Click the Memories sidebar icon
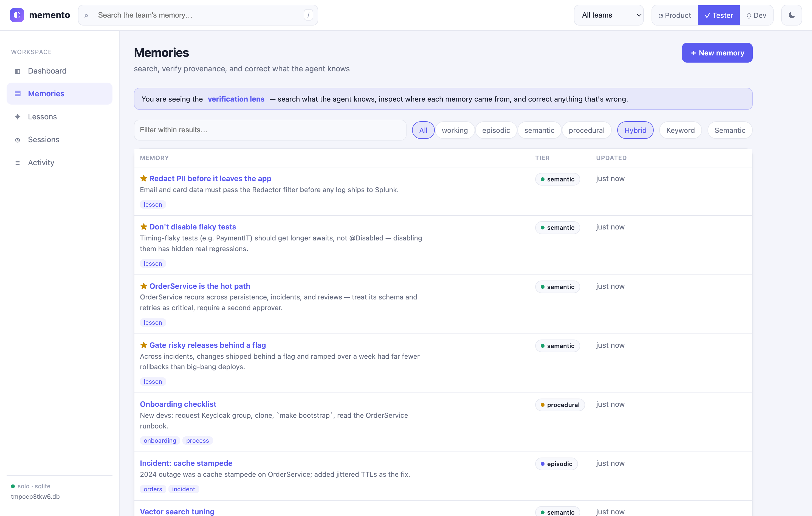 click(x=18, y=94)
